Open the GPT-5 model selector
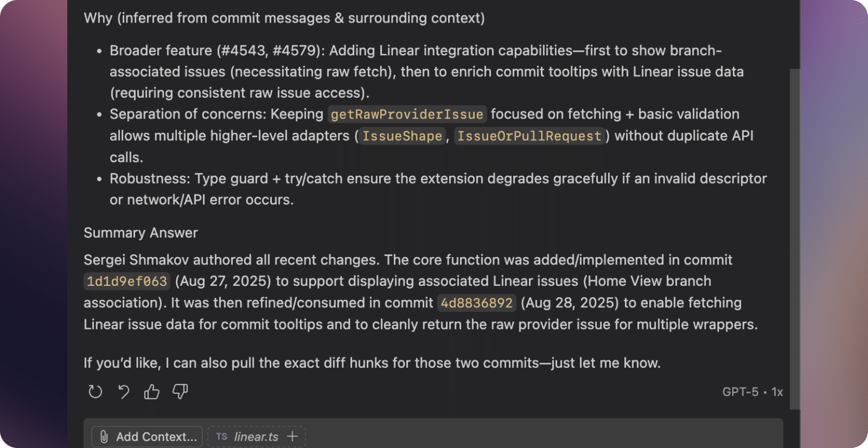Image resolution: width=868 pixels, height=448 pixels. click(739, 392)
